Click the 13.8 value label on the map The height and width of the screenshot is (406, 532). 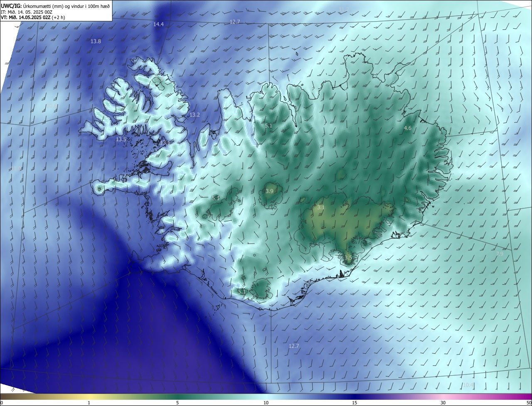point(96,41)
